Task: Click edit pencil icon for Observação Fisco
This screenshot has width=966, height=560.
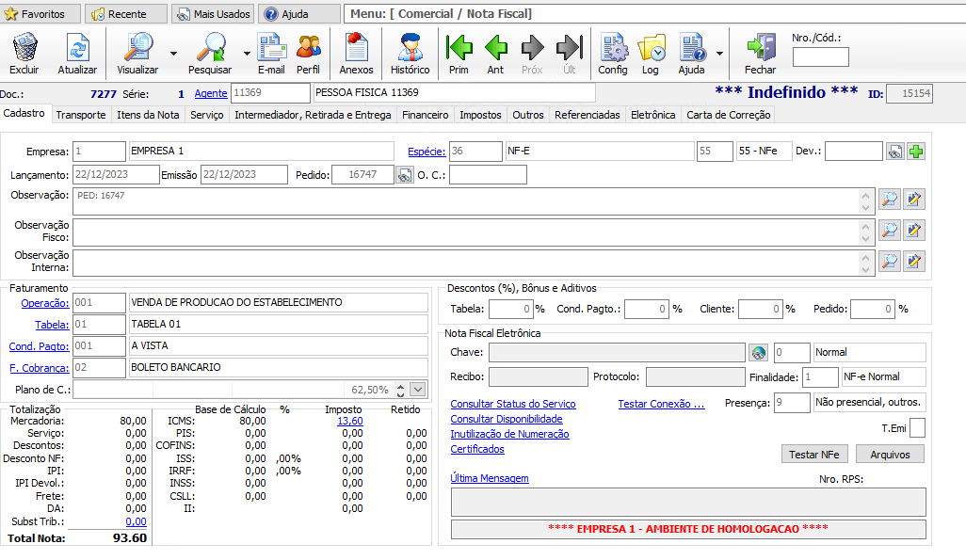Action: (914, 231)
